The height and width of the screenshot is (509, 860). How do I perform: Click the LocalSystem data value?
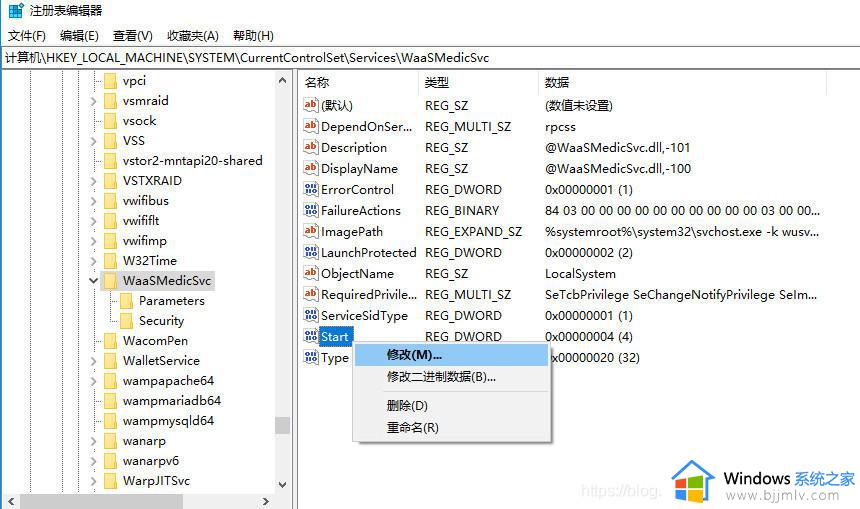[580, 274]
